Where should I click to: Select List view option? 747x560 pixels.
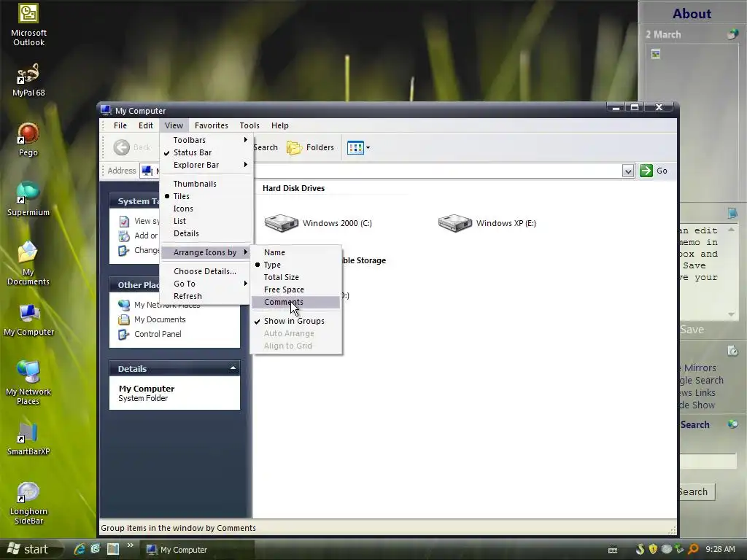click(x=206, y=221)
